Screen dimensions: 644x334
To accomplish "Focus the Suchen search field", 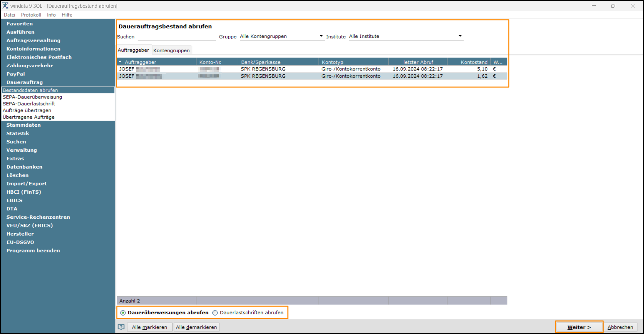I will coord(176,36).
